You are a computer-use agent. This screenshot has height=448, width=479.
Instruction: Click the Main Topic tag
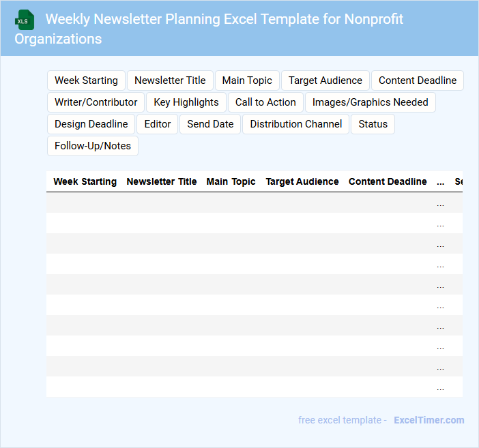(247, 80)
